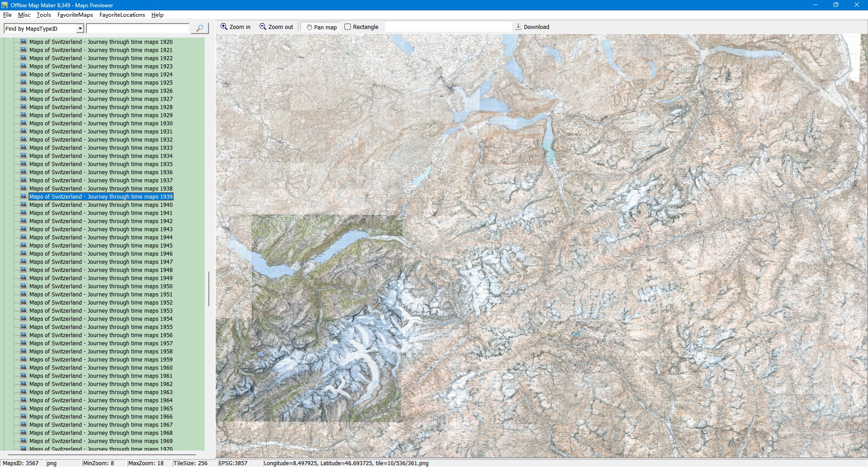Click the vertical scrollbar of the maps list
The width and height of the screenshot is (868, 467).
coord(208,289)
